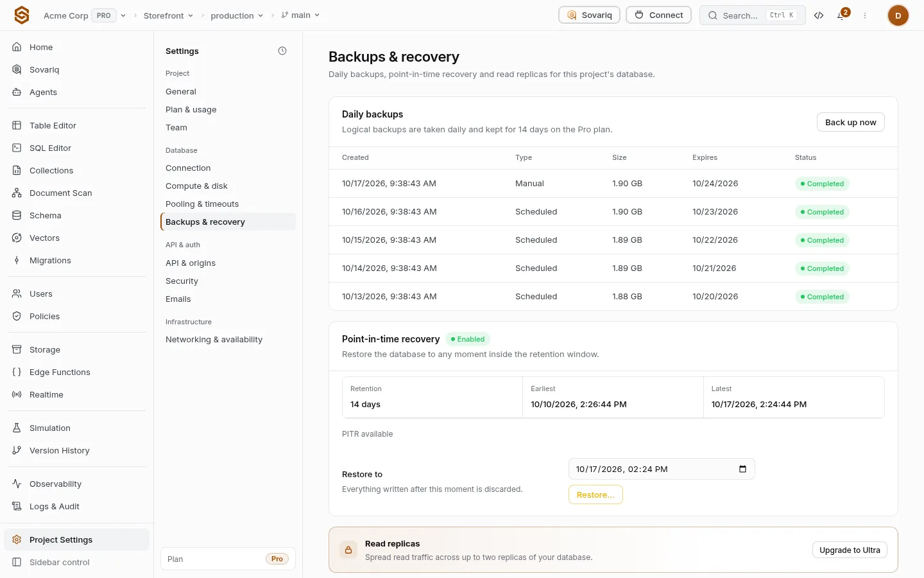924x578 pixels.
Task: Click the Restore to datetime field
Action: tap(662, 469)
